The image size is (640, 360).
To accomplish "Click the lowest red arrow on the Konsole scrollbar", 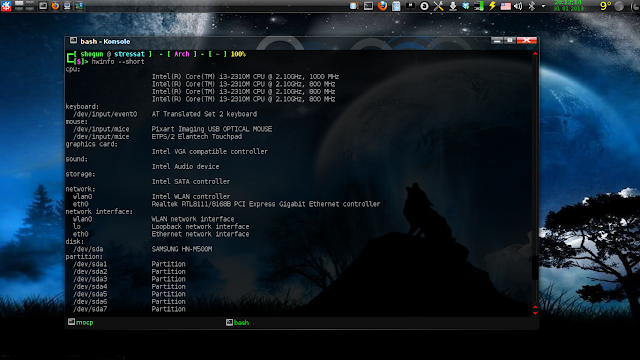I will [x=535, y=313].
